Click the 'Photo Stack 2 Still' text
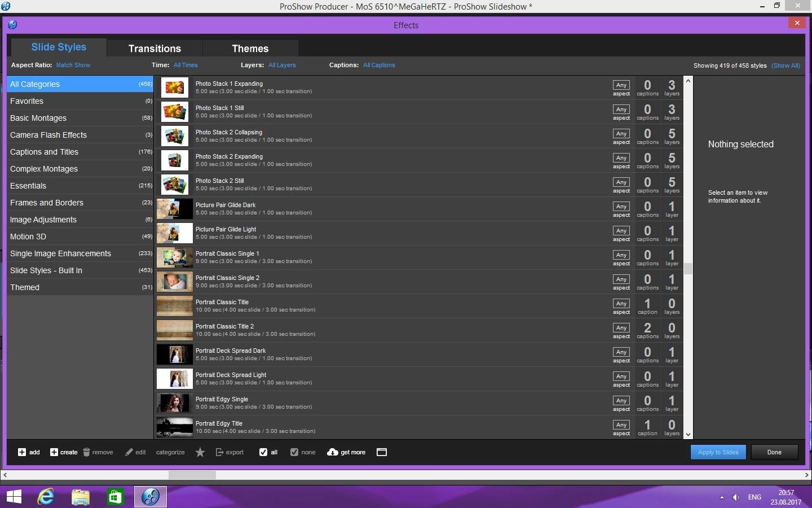Image resolution: width=812 pixels, height=508 pixels. click(220, 181)
